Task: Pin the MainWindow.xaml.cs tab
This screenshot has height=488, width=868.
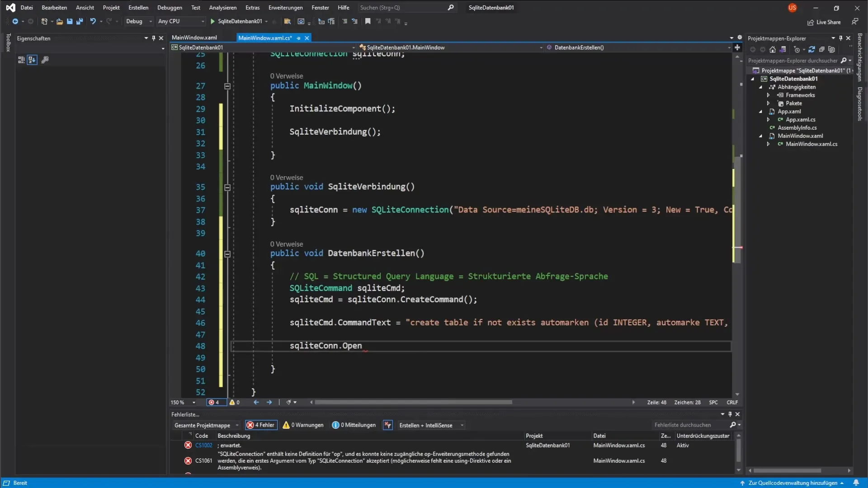Action: [298, 38]
